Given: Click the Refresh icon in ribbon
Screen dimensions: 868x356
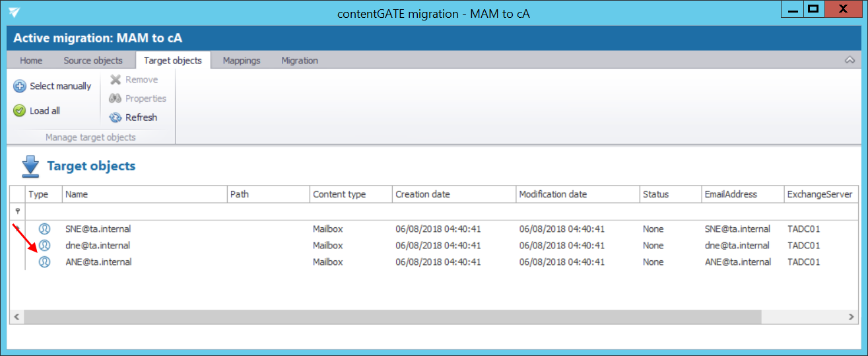Looking at the screenshot, I should [x=116, y=118].
